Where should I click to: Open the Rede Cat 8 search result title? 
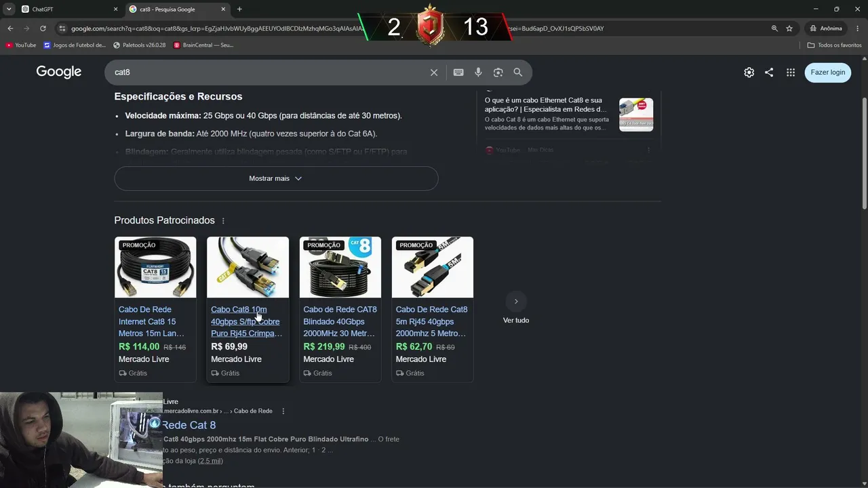click(x=189, y=425)
